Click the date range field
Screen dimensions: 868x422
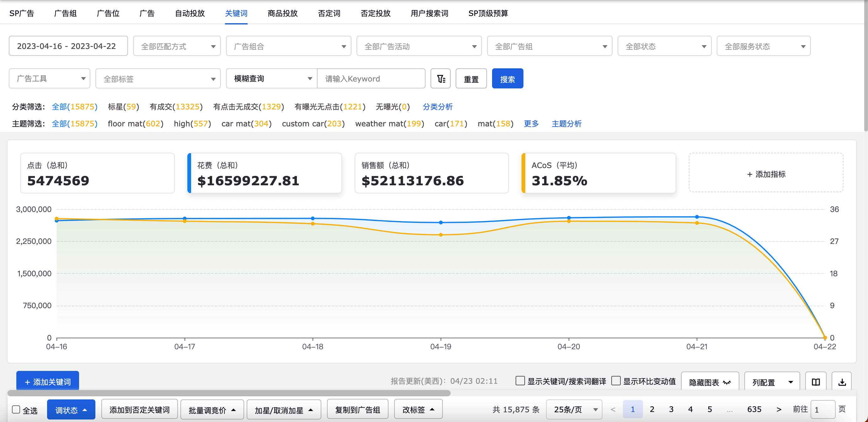coord(68,46)
